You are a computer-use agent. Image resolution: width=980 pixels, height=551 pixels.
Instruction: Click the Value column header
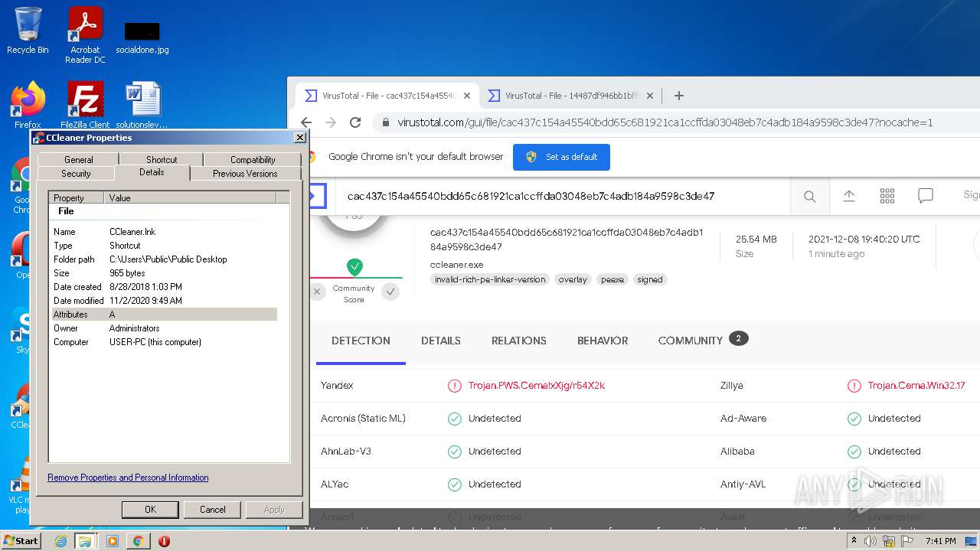click(x=190, y=197)
